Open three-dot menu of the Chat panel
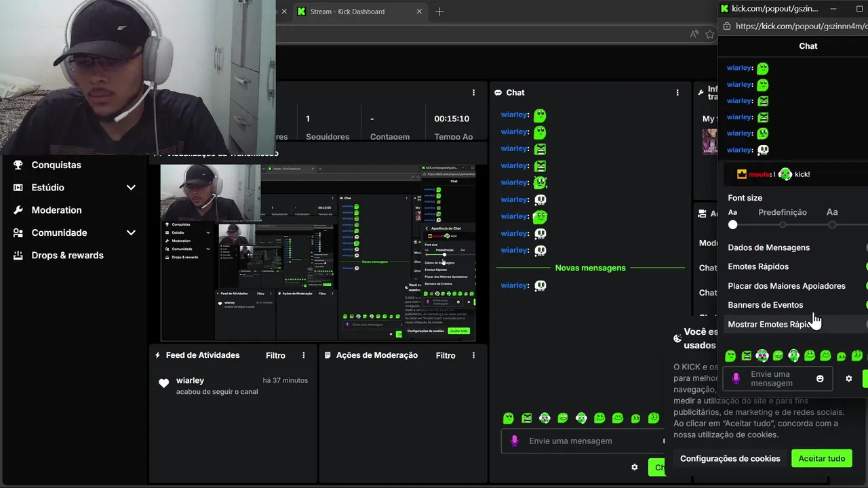Screen dimensions: 868x488 tap(677, 93)
